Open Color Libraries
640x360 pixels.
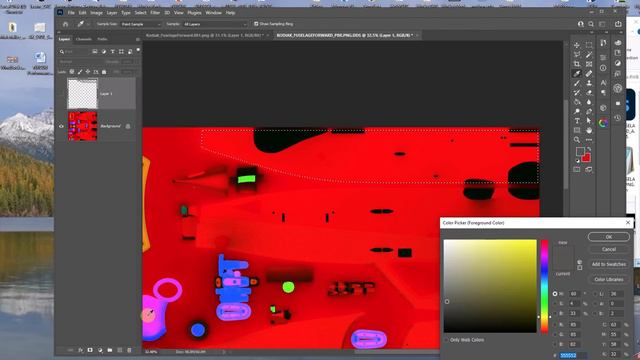tap(609, 280)
